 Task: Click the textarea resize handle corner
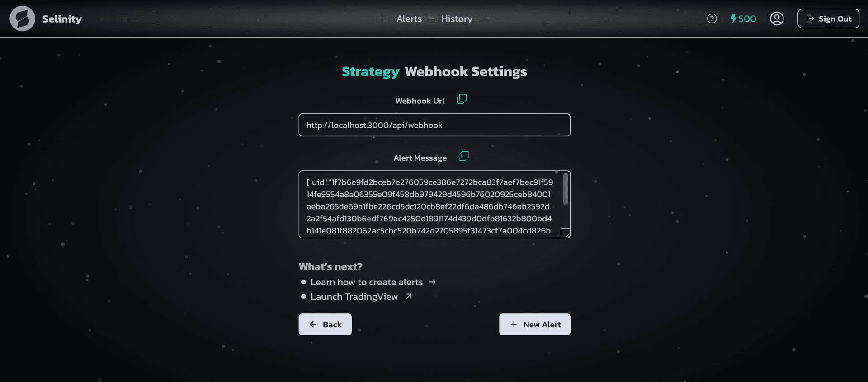click(x=566, y=233)
